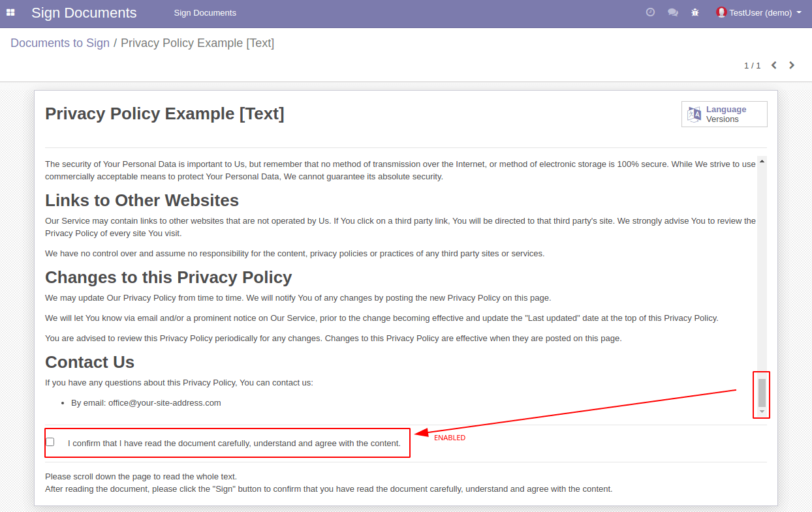Check the 'I confirm that I have read' checkbox

click(x=50, y=442)
